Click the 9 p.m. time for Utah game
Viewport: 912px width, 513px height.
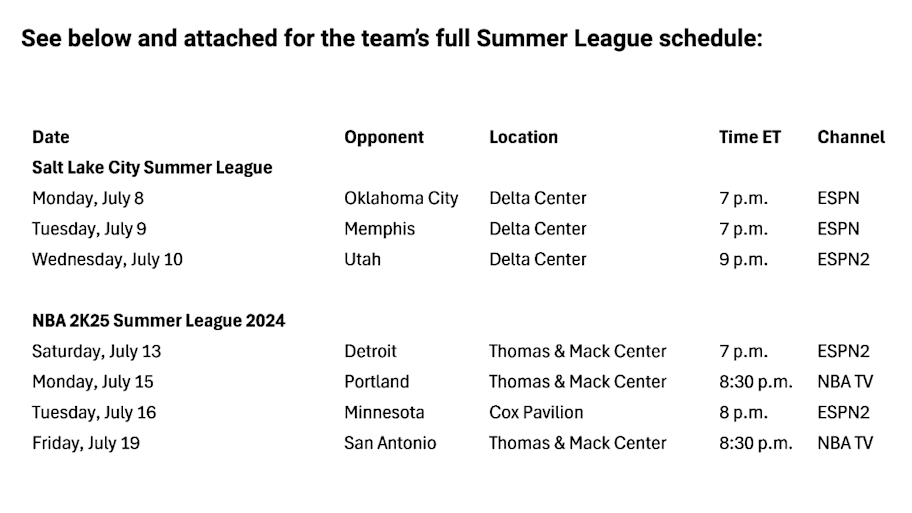click(743, 259)
